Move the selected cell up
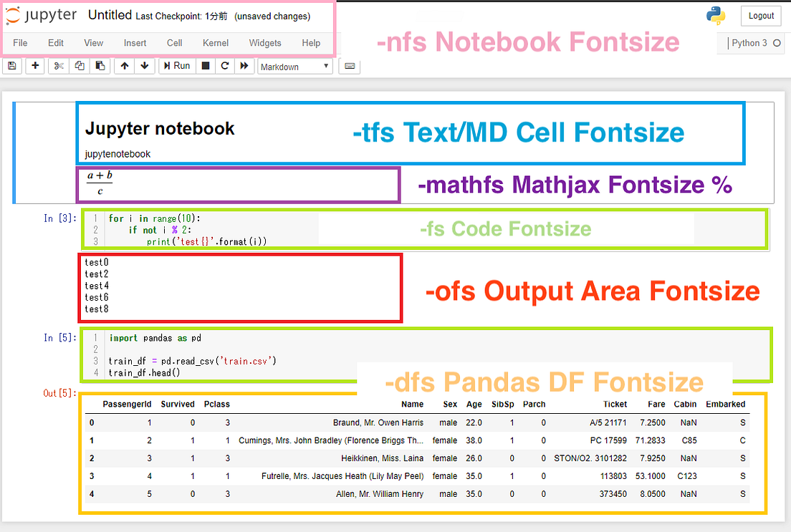 [123, 65]
